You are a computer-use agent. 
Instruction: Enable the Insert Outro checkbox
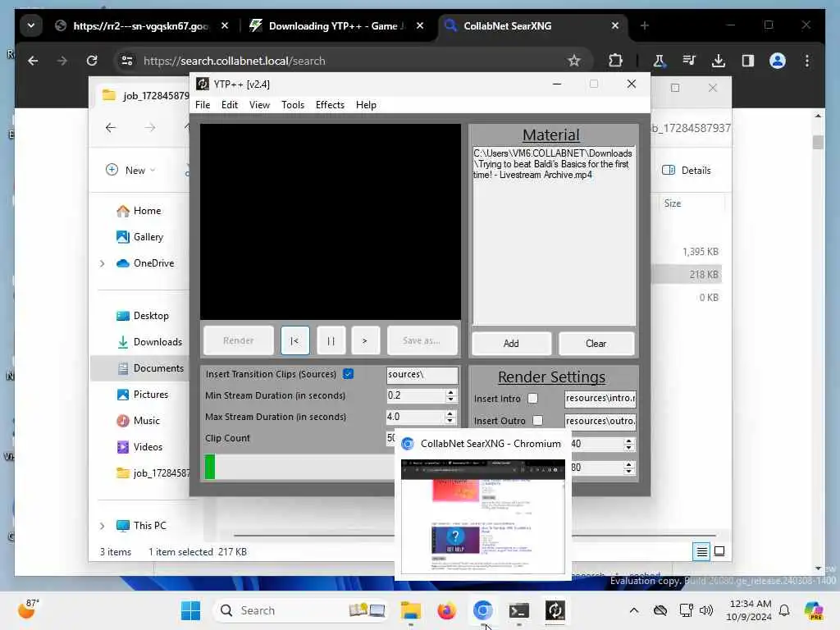point(538,421)
